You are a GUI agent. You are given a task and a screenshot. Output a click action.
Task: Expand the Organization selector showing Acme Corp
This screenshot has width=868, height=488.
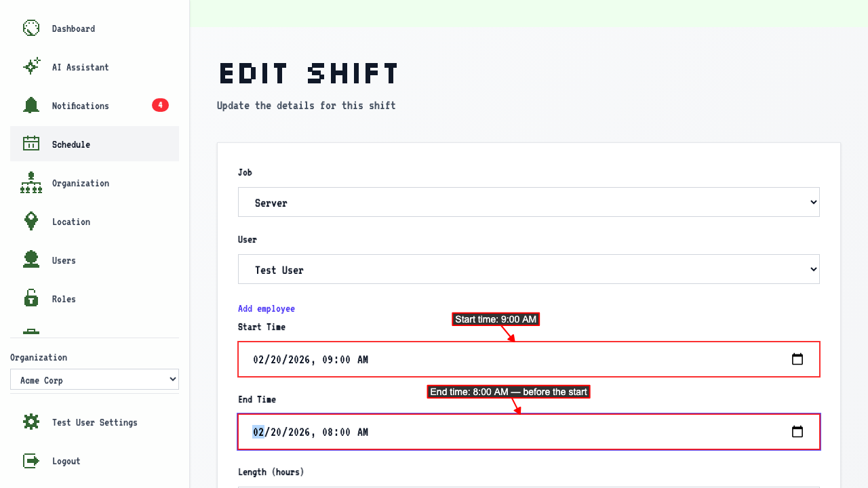[94, 380]
